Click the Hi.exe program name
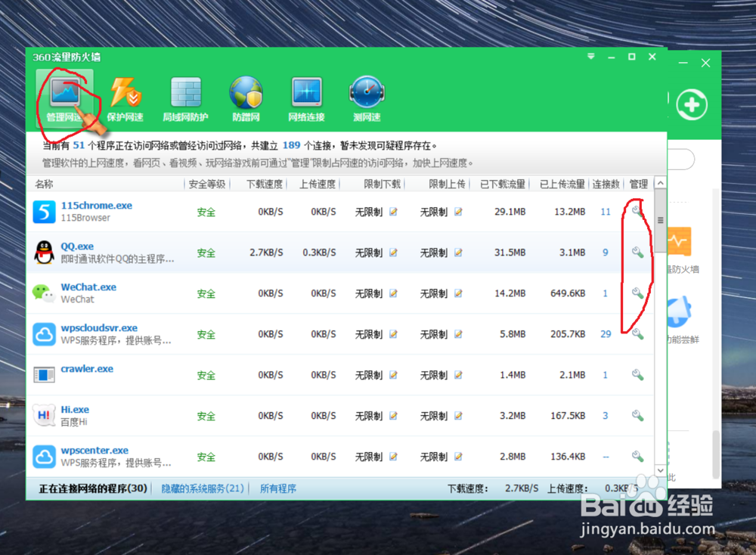Image resolution: width=756 pixels, height=555 pixels. click(x=75, y=409)
